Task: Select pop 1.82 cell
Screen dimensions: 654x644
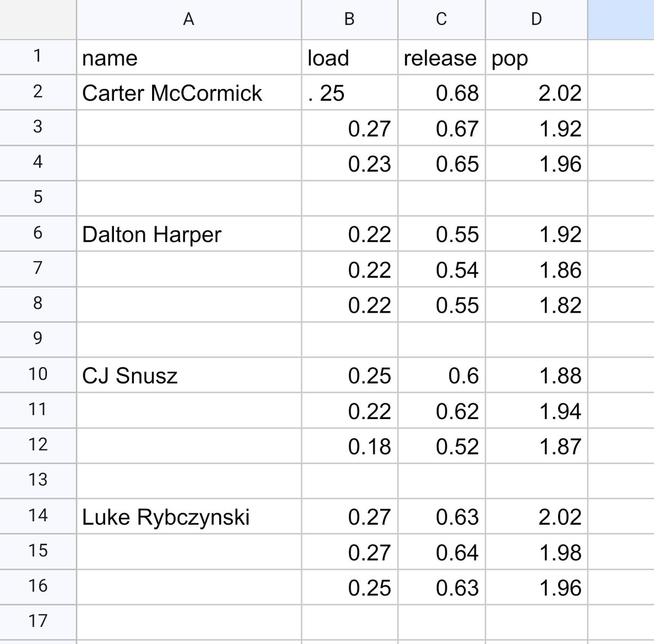Action: pyautogui.click(x=536, y=304)
